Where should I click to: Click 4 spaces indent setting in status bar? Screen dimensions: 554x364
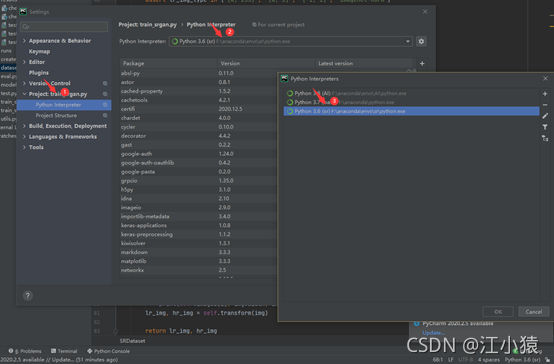489,359
